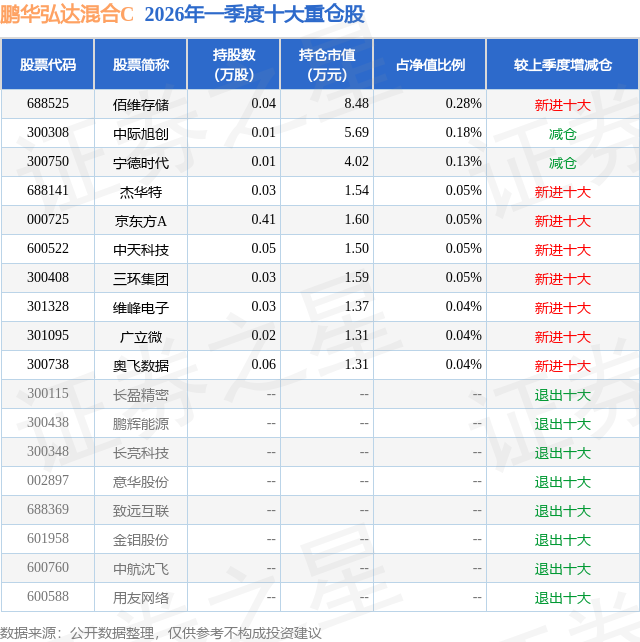Select stock code 300308
The image size is (640, 642).
click(x=48, y=133)
